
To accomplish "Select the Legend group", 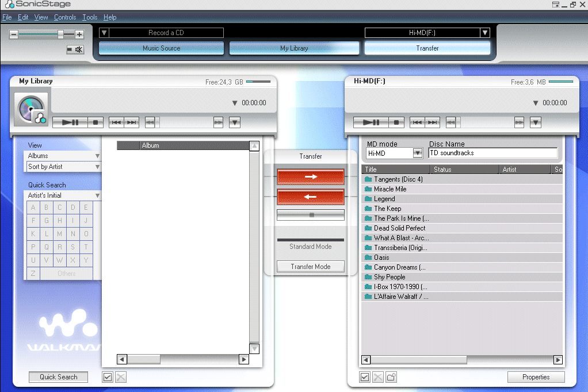I will point(462,199).
